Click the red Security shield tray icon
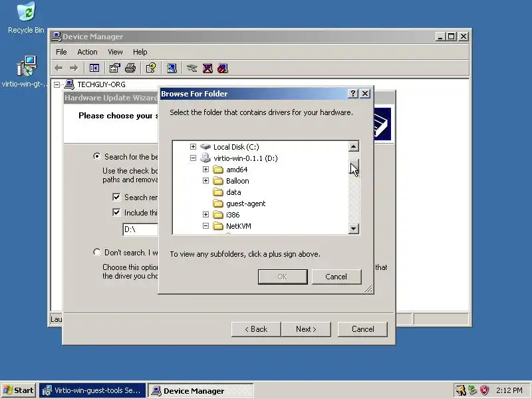 point(485,390)
